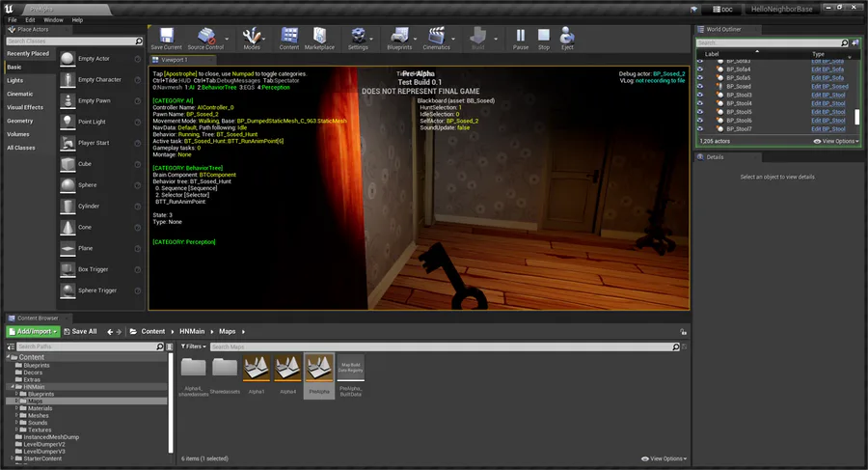Image resolution: width=868 pixels, height=470 pixels.
Task: Select the Cone shape actor
Action: coord(99,227)
